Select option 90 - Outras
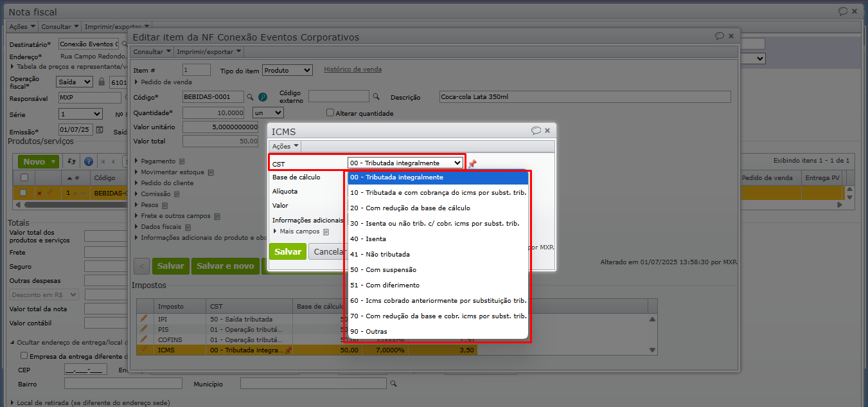 click(438, 332)
